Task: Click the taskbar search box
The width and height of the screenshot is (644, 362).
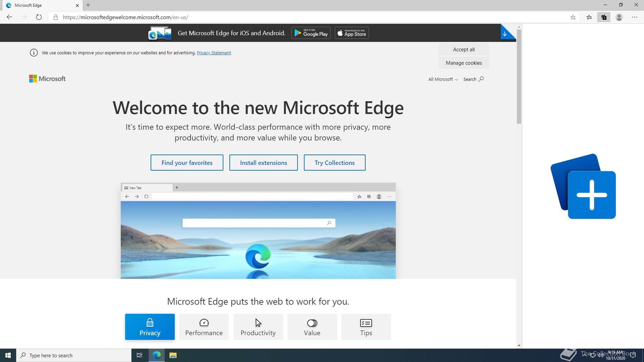Action: 74,355
